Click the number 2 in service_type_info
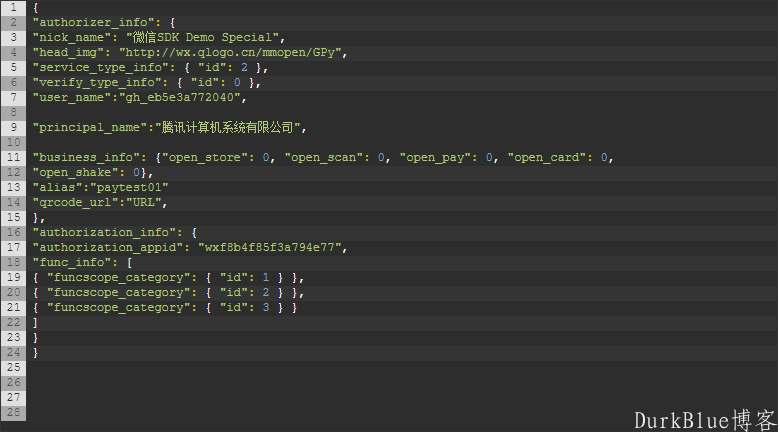 tap(244, 67)
